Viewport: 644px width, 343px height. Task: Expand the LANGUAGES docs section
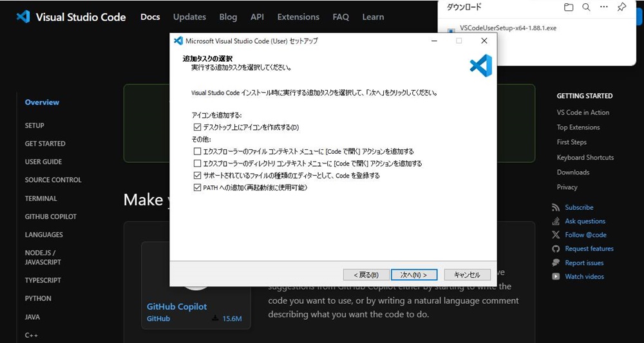point(44,235)
